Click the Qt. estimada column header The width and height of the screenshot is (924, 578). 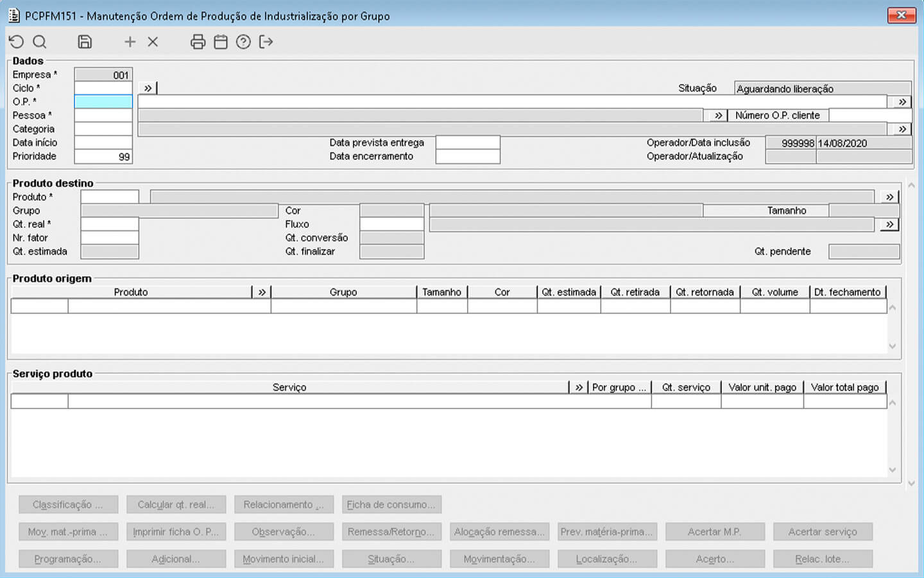pyautogui.click(x=569, y=292)
